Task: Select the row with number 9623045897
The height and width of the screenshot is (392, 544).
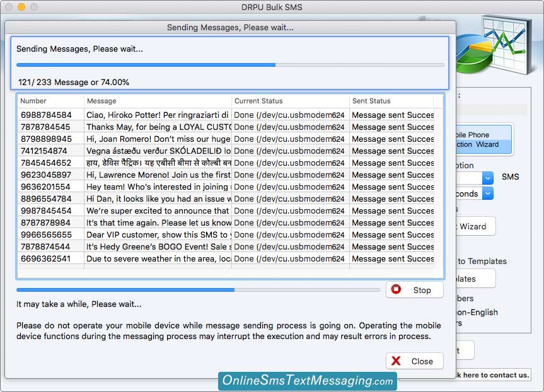Action: (226, 175)
